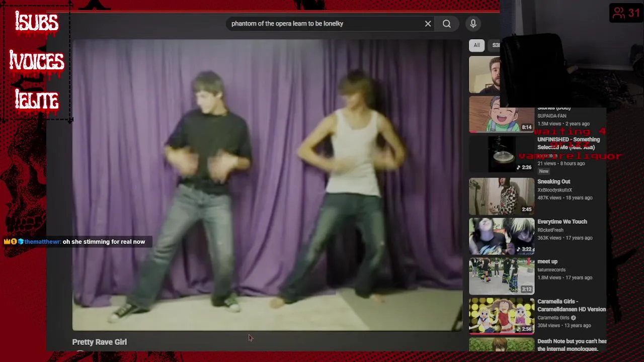The width and height of the screenshot is (644, 362).
Task: Click the 'New' badge under UNFINISHED video
Action: pyautogui.click(x=544, y=171)
